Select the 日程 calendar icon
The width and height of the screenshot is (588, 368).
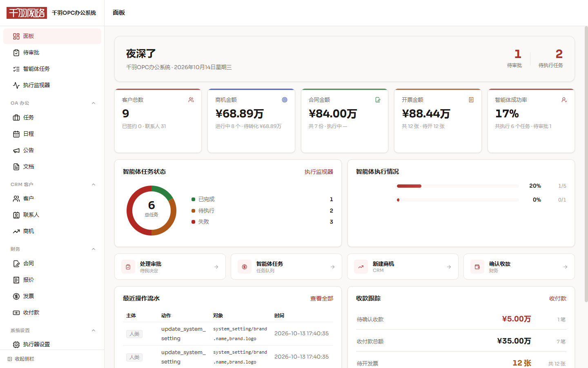coord(16,134)
